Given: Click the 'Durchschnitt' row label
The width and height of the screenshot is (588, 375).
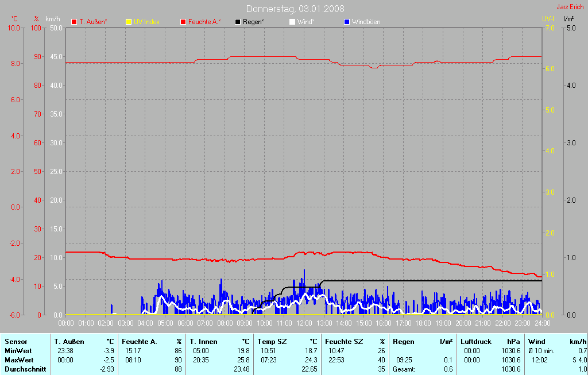Looking at the screenshot, I should (x=25, y=369).
